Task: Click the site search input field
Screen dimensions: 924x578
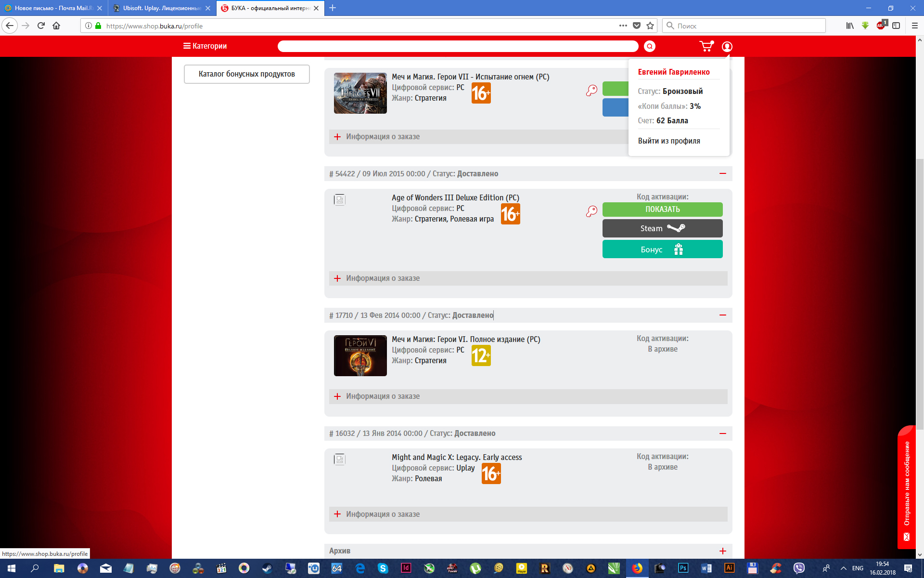Action: pyautogui.click(x=458, y=46)
